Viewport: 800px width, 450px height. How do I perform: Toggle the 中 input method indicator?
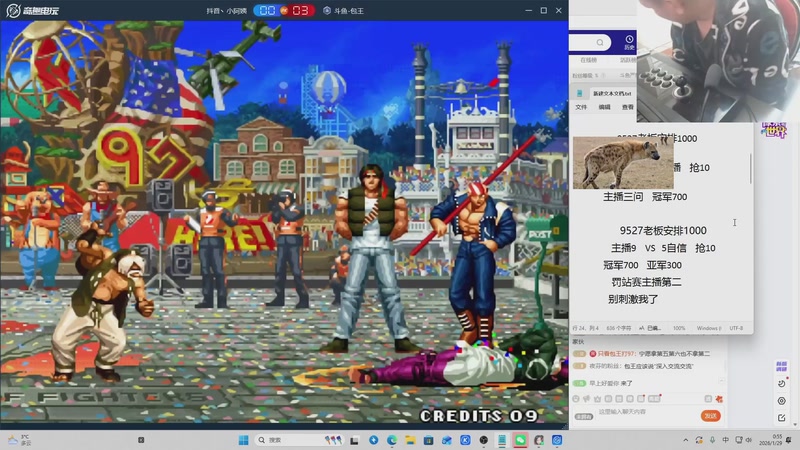(x=726, y=440)
